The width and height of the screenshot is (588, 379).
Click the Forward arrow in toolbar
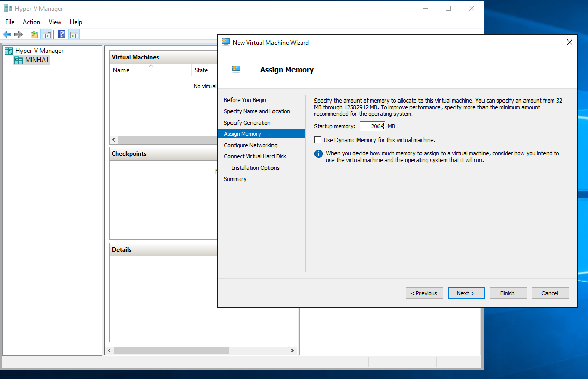tap(18, 35)
